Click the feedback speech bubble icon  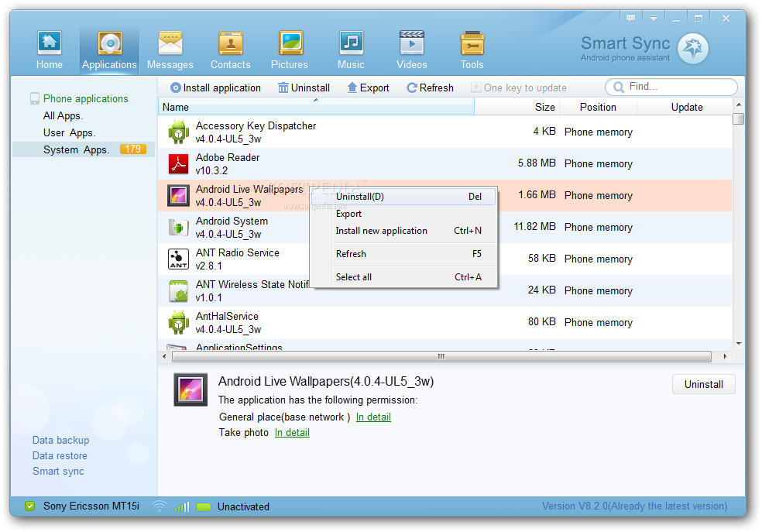click(631, 18)
